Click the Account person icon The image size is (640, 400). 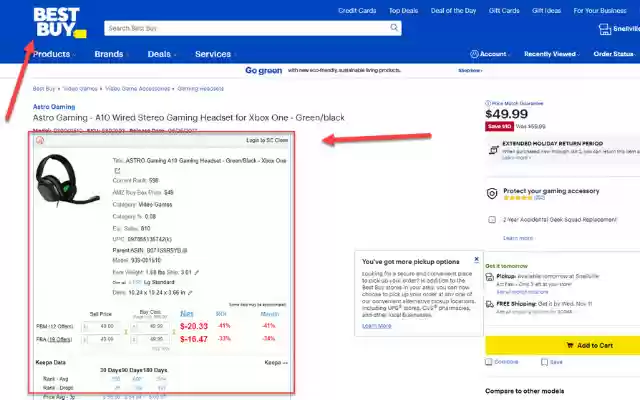tap(474, 54)
